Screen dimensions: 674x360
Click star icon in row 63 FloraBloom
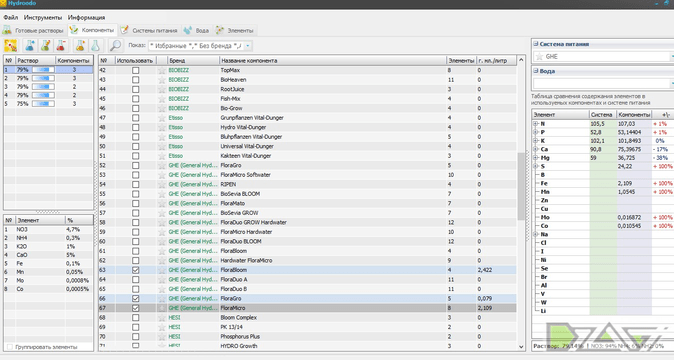click(162, 270)
